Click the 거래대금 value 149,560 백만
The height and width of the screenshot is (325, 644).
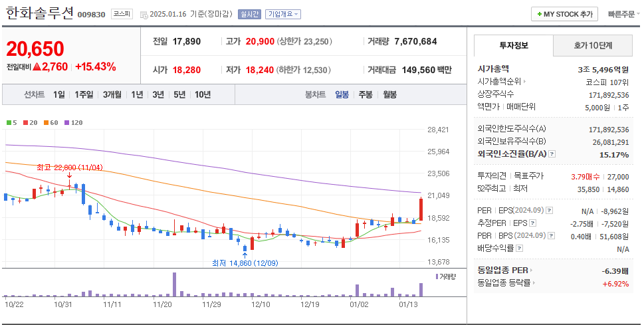click(426, 70)
